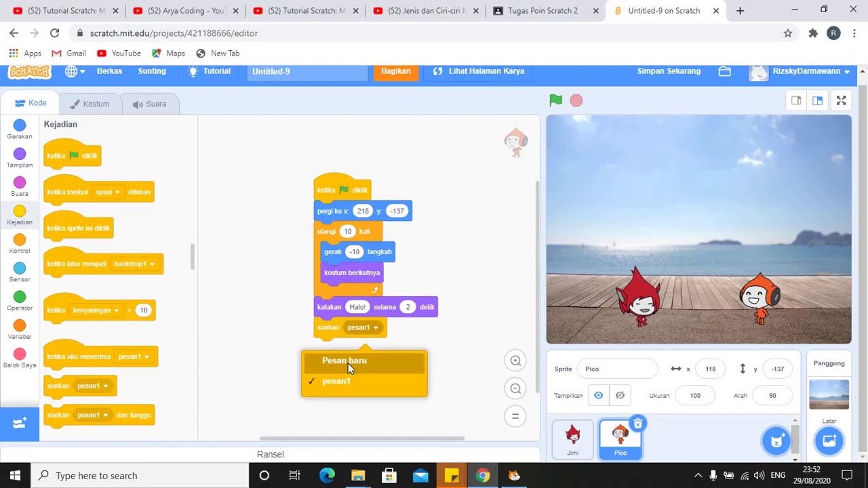Open the My Stuff folder icon

click(x=725, y=71)
